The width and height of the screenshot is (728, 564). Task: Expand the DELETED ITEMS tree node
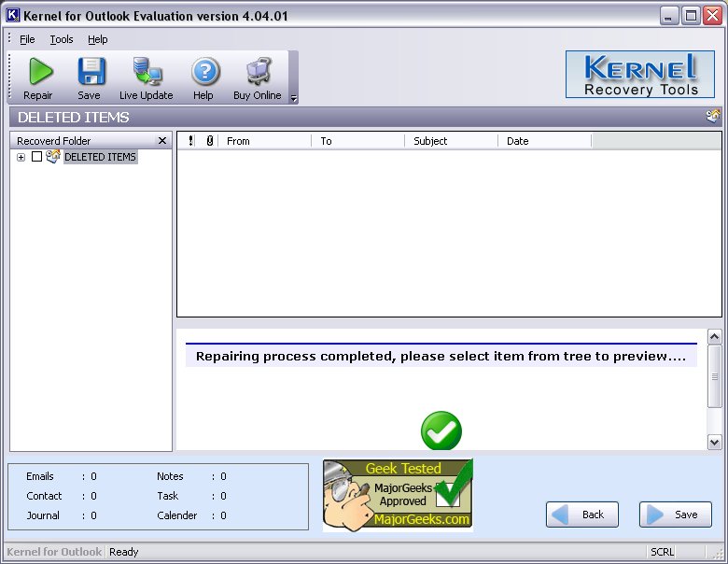21,158
